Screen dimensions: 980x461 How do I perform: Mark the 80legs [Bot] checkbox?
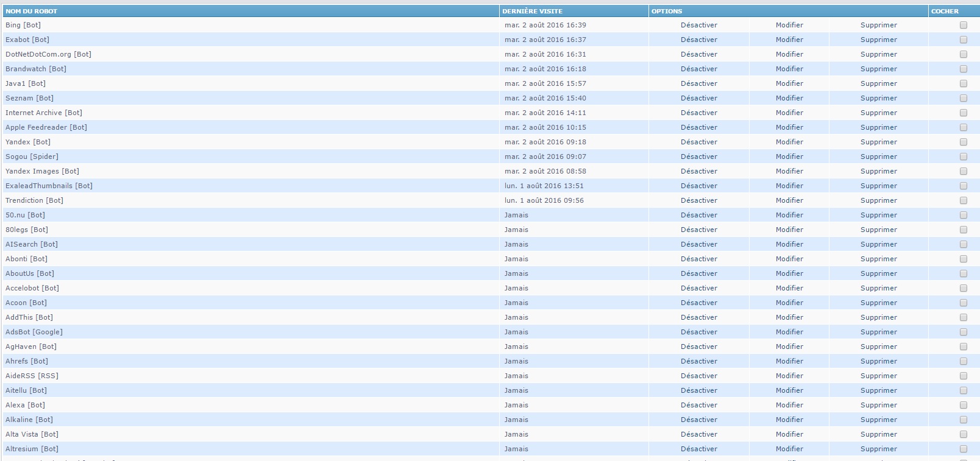tap(964, 230)
